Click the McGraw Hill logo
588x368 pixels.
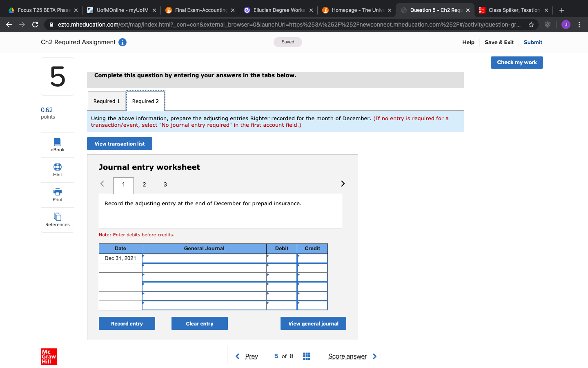[49, 357]
